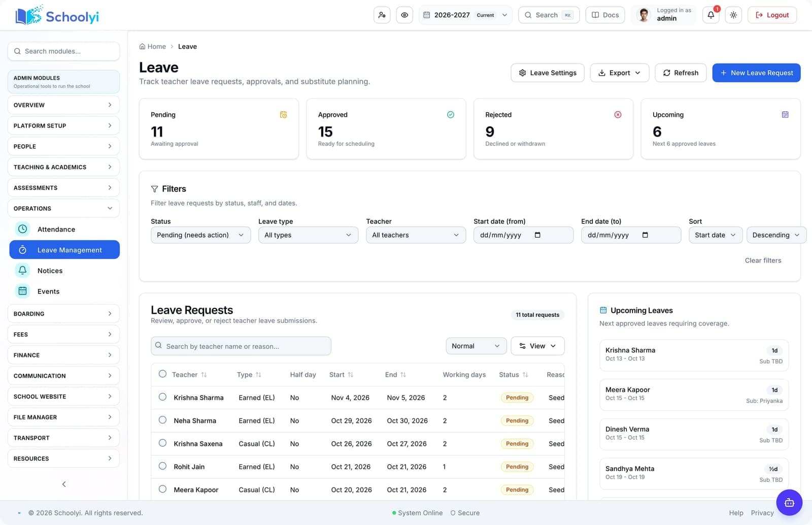Screen dimensions: 812x525
Task: Click the Notices bell icon in sidebar
Action: pyautogui.click(x=22, y=271)
